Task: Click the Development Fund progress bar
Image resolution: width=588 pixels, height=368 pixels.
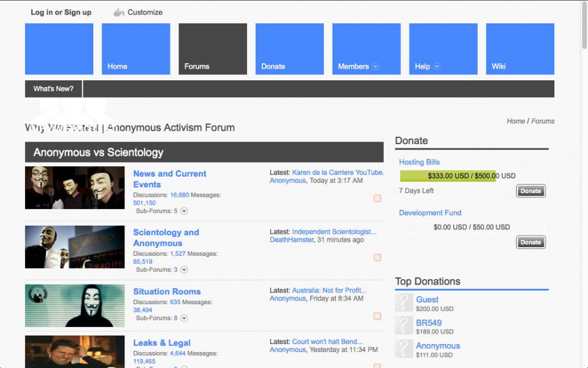Action: pos(472,228)
